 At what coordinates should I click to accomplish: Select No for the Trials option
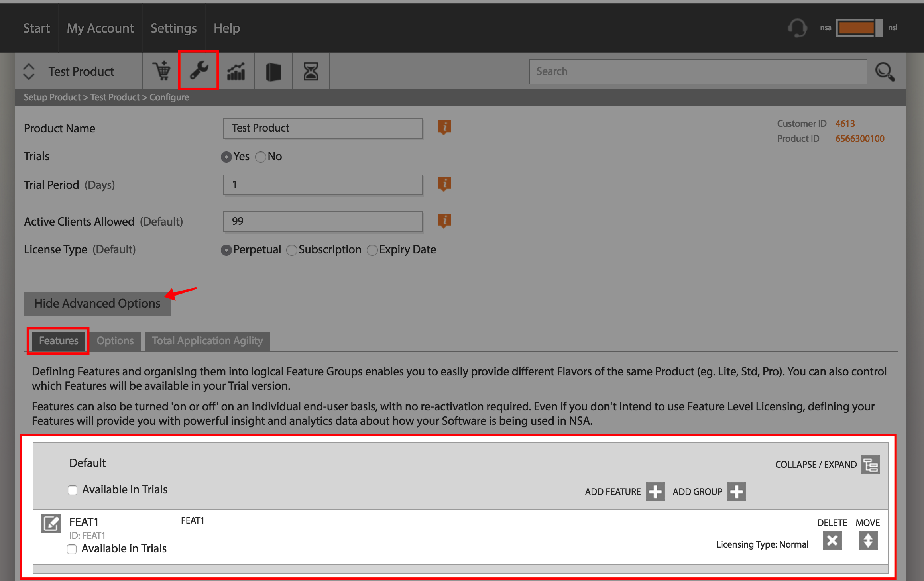261,157
